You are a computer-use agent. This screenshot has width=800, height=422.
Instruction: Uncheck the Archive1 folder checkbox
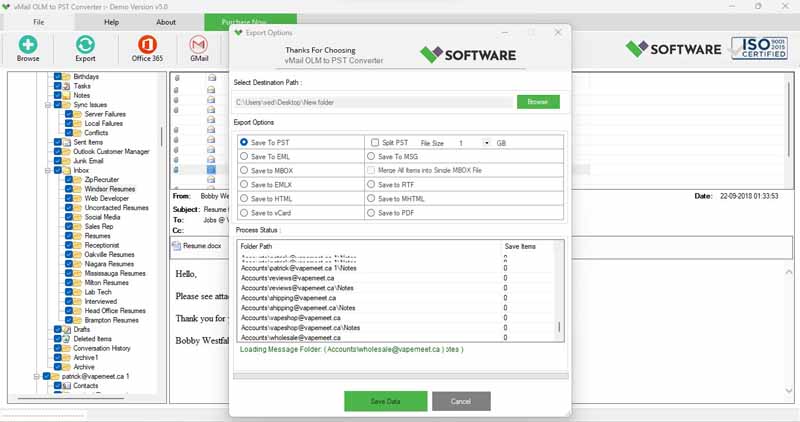(x=58, y=357)
